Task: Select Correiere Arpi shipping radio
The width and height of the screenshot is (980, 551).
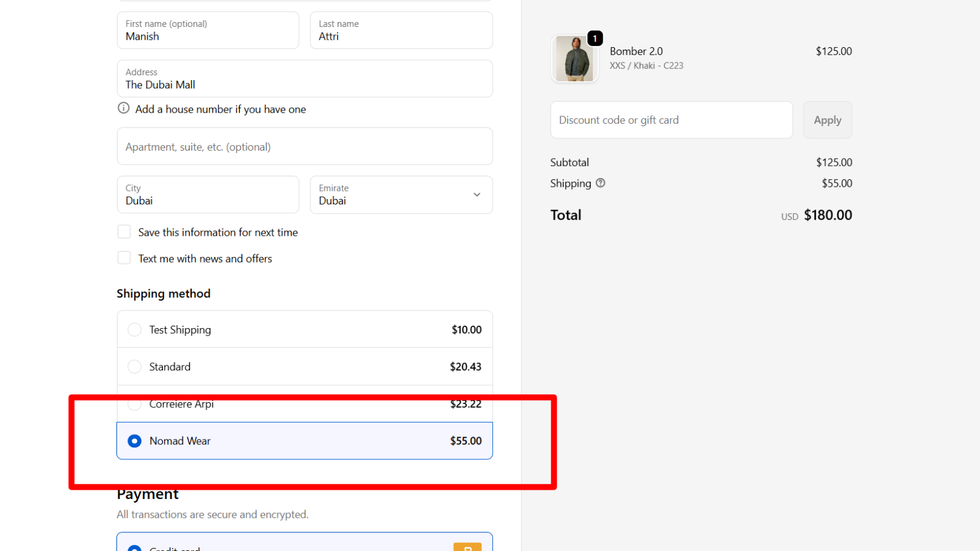Action: click(x=135, y=404)
